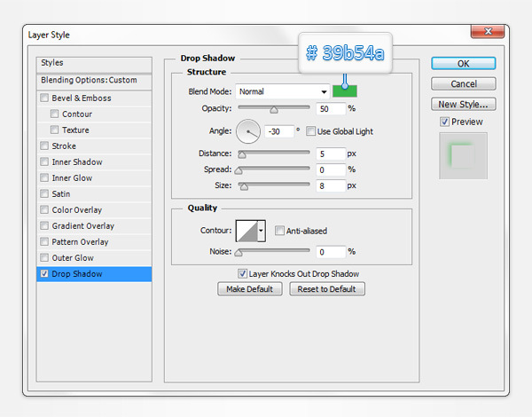Select the Styles list item
The image size is (532, 417).
(93, 63)
